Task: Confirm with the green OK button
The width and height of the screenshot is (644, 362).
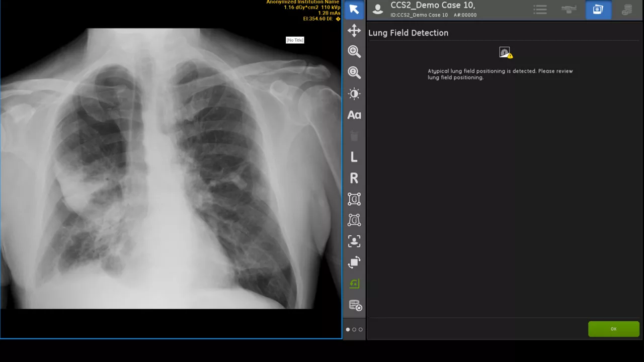Action: coord(614,329)
